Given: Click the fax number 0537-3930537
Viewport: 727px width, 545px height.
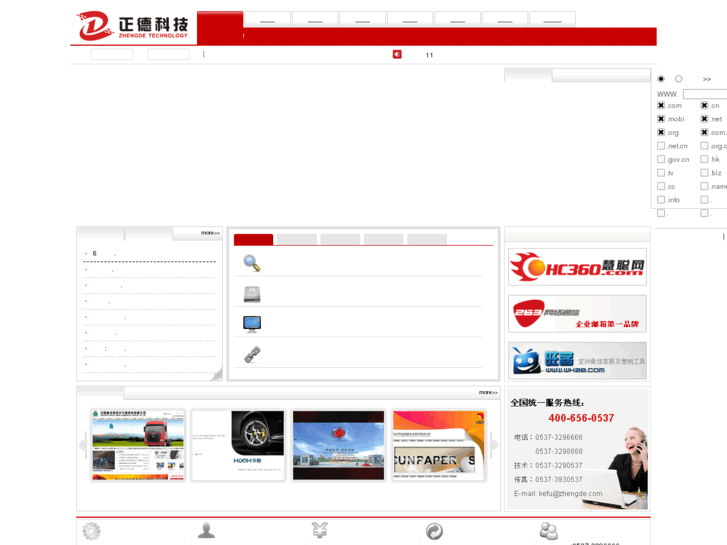Looking at the screenshot, I should [559, 479].
